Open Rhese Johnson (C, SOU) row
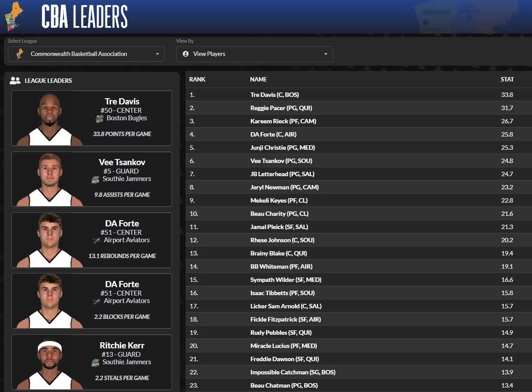Viewport: 532px width, 392px height. [359, 240]
